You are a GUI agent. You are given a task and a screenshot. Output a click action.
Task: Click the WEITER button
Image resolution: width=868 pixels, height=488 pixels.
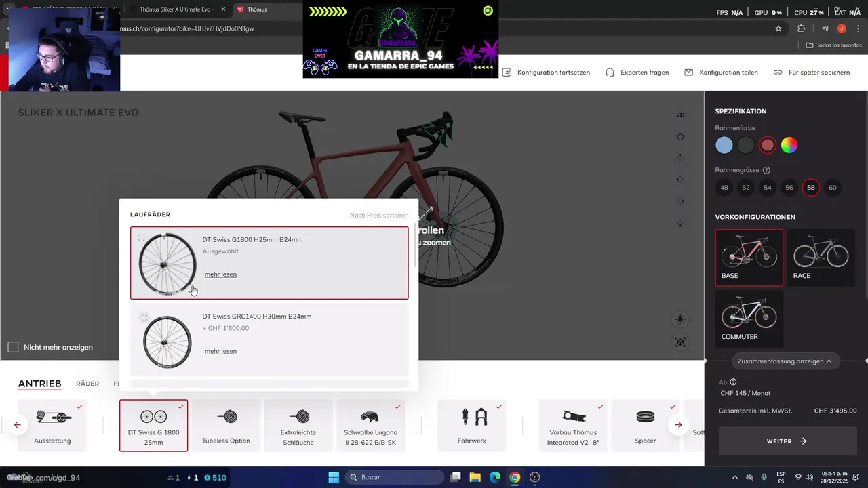786,441
